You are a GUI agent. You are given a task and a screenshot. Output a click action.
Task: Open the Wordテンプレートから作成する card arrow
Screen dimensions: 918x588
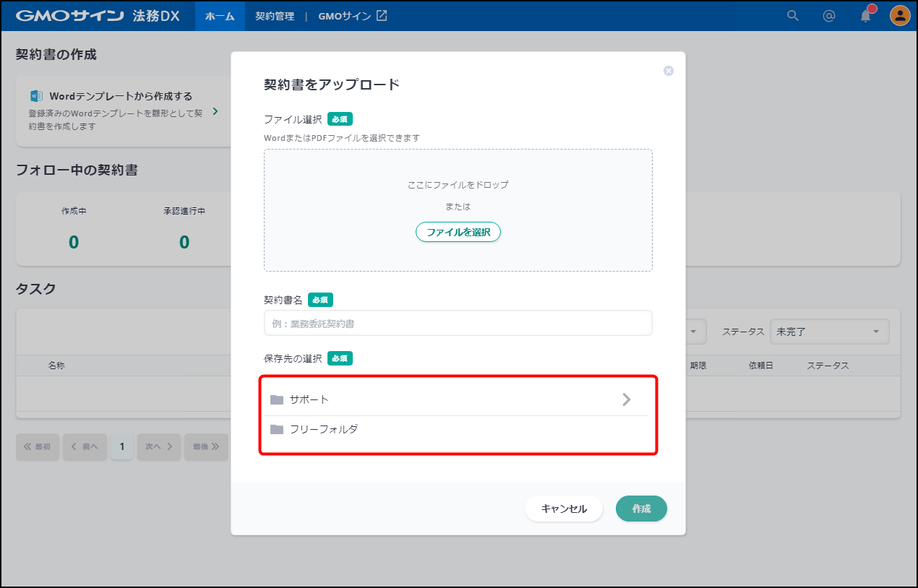[215, 111]
